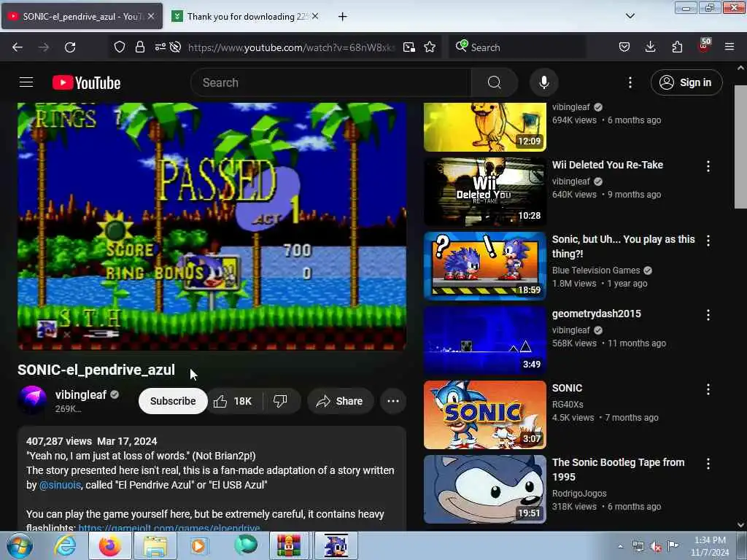Open the @sinuois channel link
The height and width of the screenshot is (560, 747).
click(60, 485)
